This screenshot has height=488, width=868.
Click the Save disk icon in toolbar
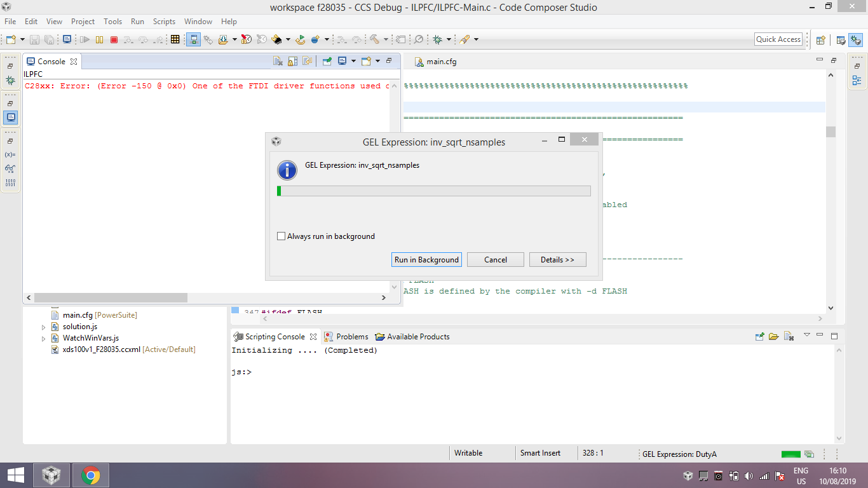tap(34, 39)
